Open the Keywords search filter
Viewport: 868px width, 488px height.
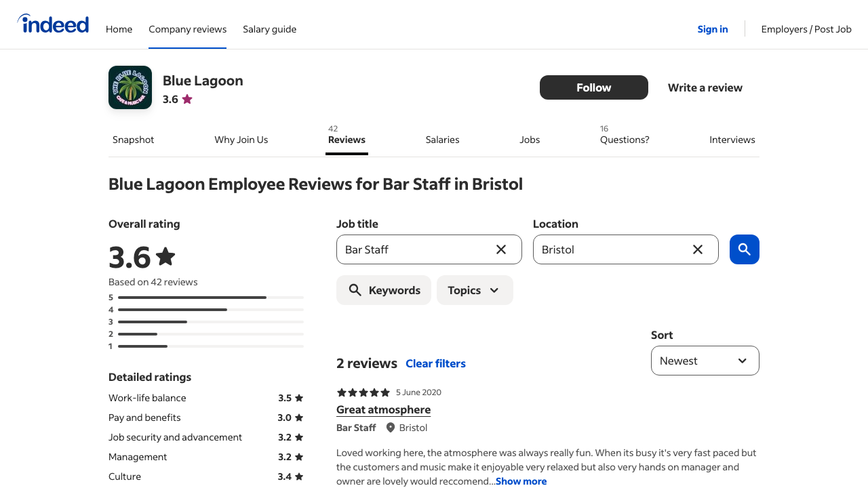383,290
